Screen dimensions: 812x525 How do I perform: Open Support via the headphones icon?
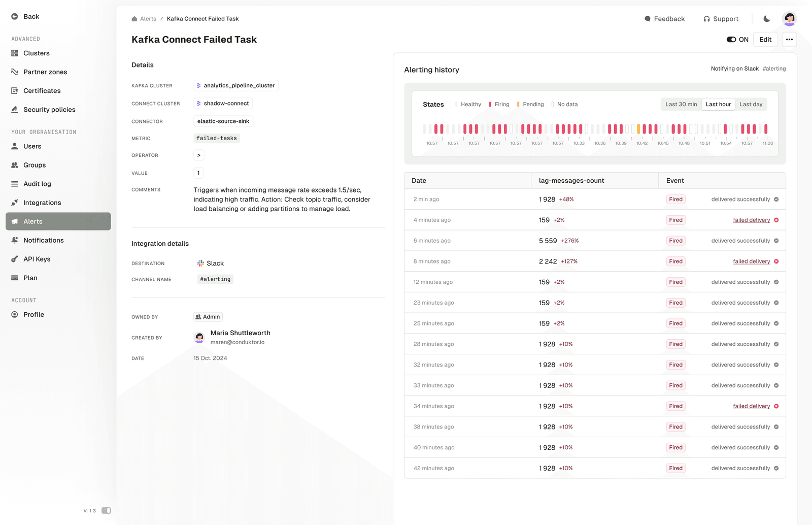(x=706, y=18)
